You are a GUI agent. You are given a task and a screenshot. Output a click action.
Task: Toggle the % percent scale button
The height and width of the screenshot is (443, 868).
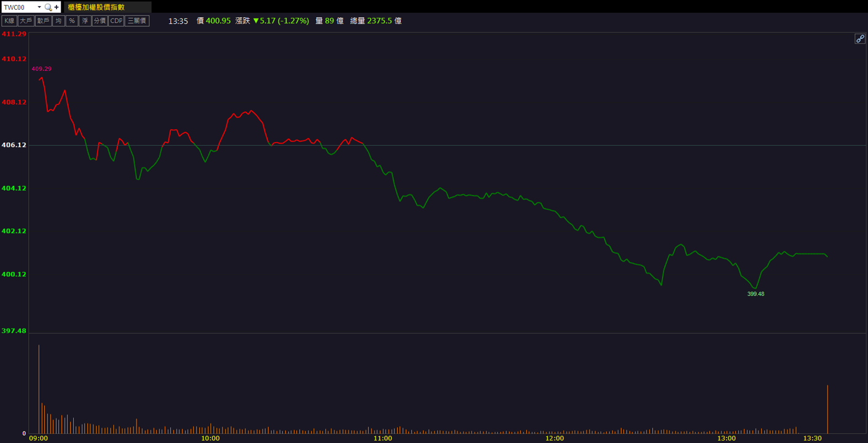click(72, 21)
